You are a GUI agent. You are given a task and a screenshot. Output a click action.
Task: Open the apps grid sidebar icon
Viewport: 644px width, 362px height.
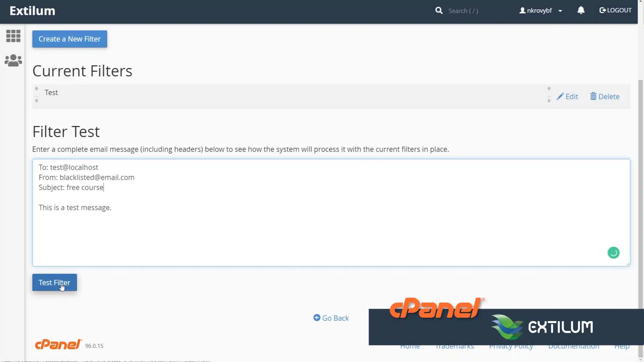point(13,36)
